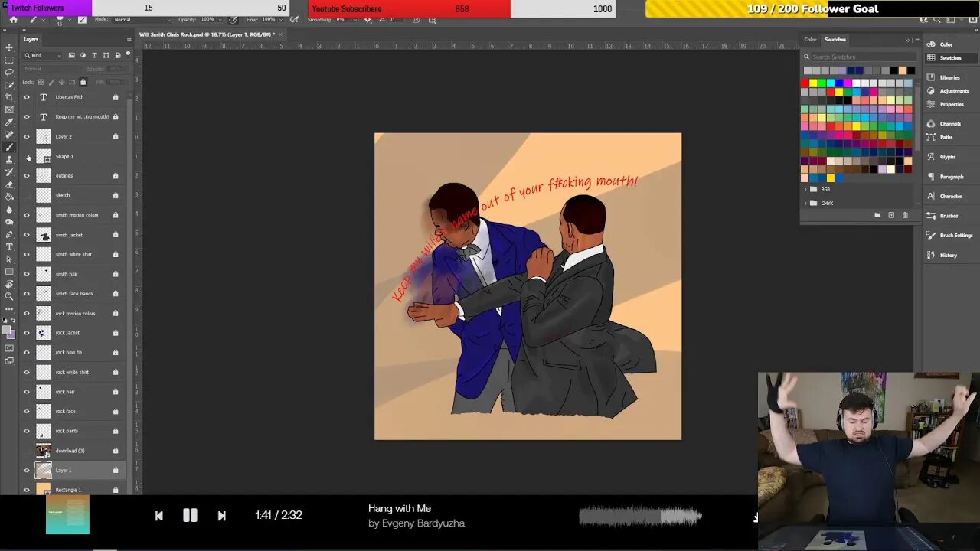The width and height of the screenshot is (980, 551).
Task: Select the Zoom magnifier tool
Action: (x=9, y=296)
